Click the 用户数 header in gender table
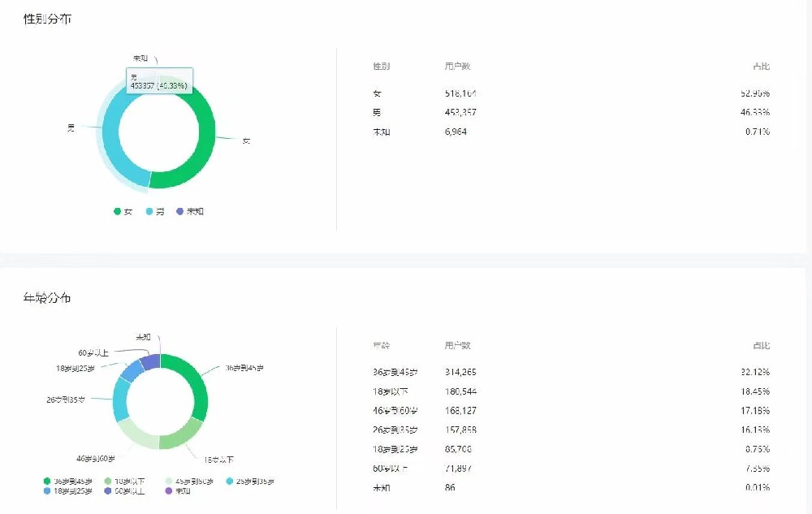Screen dimensions: 812x514 click(457, 66)
